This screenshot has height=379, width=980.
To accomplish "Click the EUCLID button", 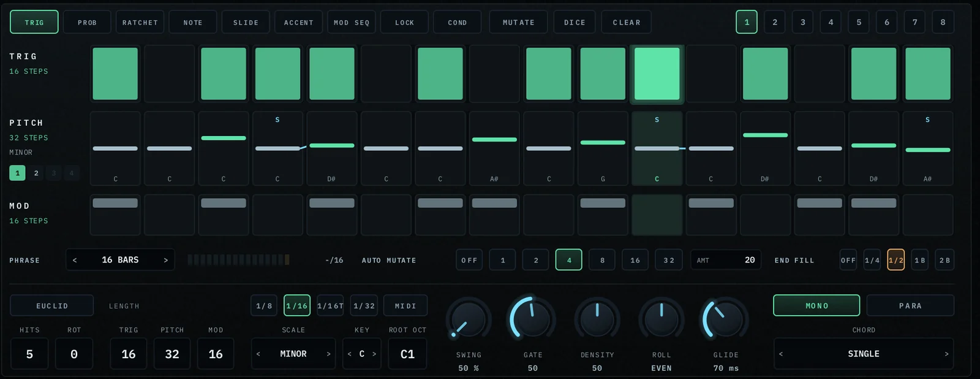I will [x=52, y=305].
